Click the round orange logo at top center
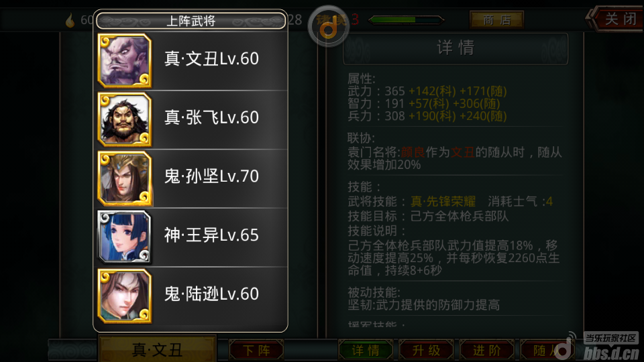This screenshot has width=644, height=362. point(328,26)
